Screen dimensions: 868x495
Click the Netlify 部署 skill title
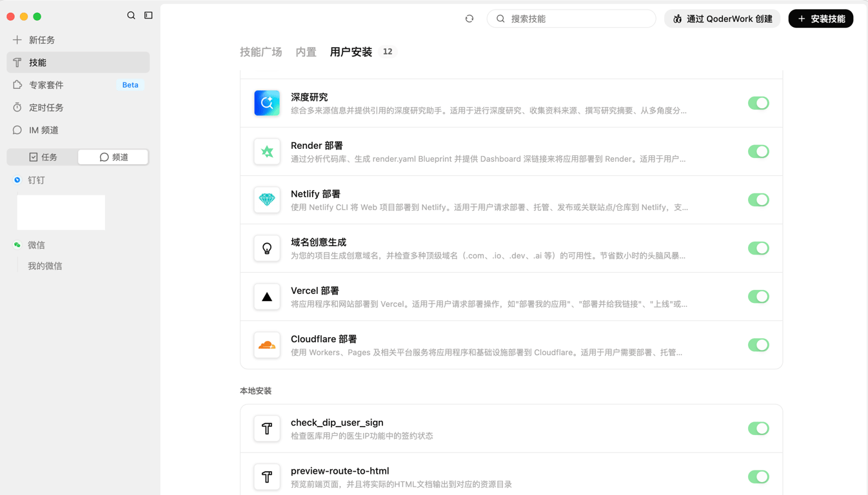315,194
